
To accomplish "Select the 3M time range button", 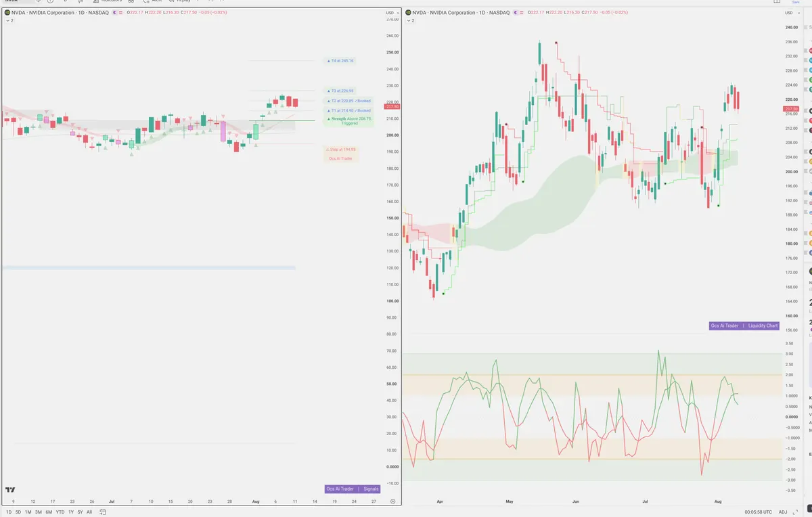I will pyautogui.click(x=39, y=512).
